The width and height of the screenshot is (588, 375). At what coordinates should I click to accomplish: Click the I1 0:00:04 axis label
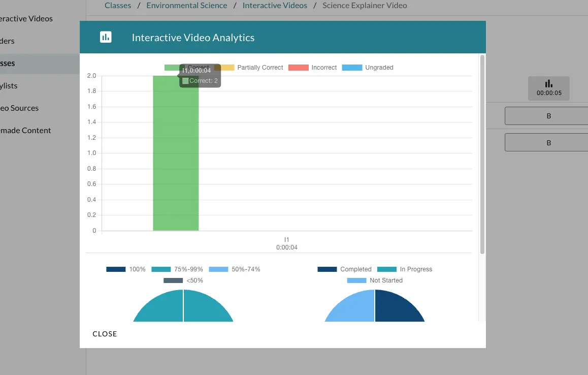click(286, 243)
